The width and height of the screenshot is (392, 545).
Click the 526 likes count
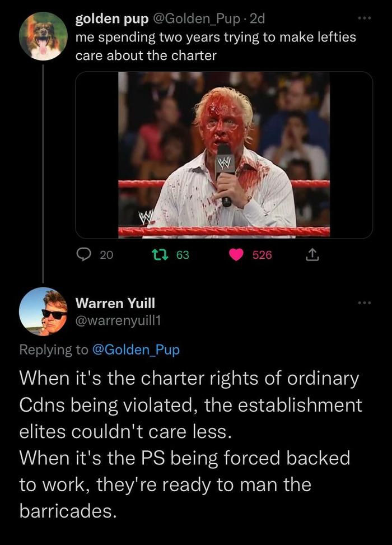click(262, 255)
